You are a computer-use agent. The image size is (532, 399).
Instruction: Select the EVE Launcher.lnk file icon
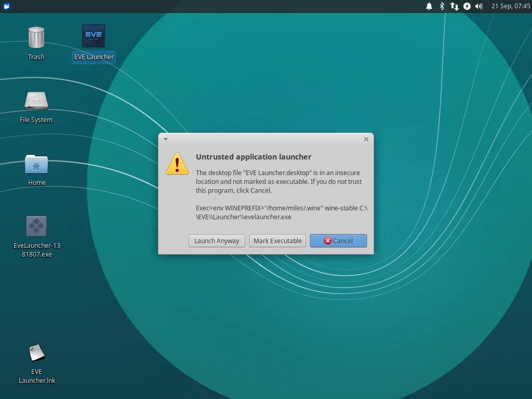coord(37,353)
